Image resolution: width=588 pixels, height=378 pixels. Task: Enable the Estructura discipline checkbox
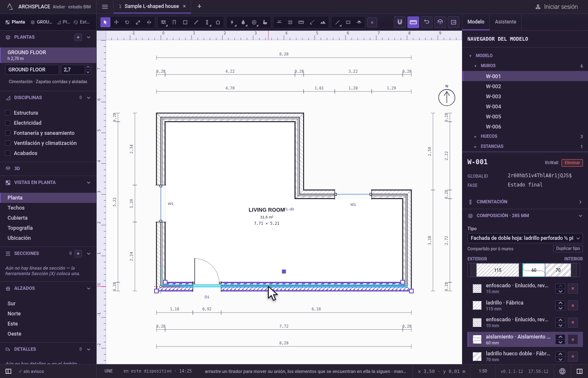click(8, 113)
